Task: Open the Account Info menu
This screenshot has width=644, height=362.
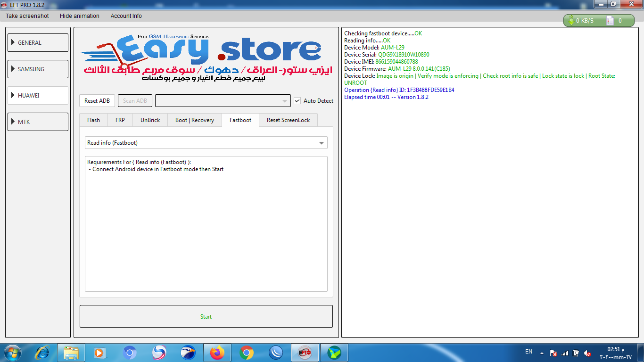Action: 126,16
